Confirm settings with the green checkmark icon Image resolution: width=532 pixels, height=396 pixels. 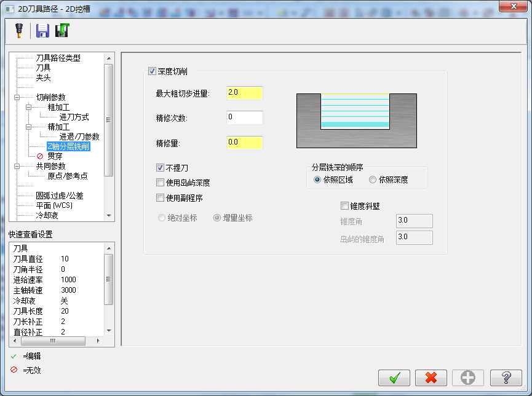[394, 378]
